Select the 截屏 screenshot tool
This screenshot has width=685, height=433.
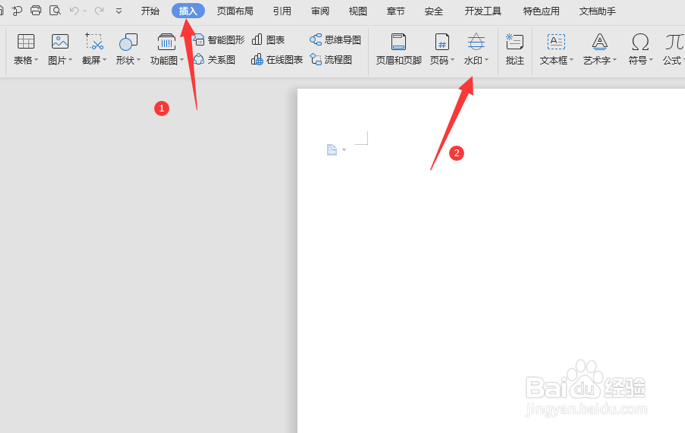[x=94, y=42]
